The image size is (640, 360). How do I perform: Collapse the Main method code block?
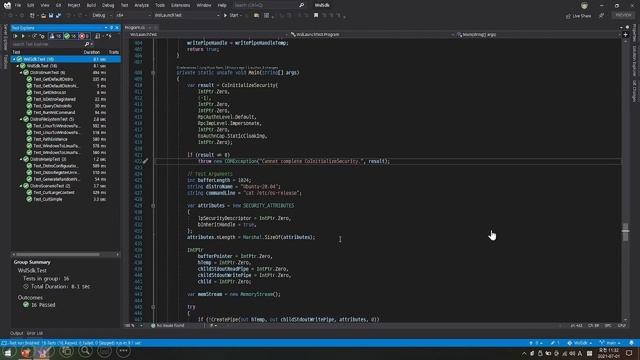153,73
